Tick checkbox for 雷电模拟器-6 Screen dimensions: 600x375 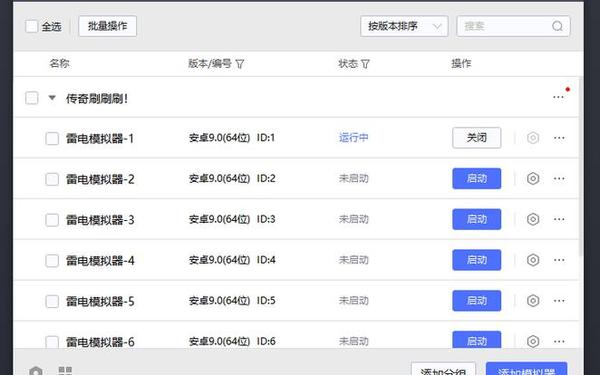pos(52,342)
